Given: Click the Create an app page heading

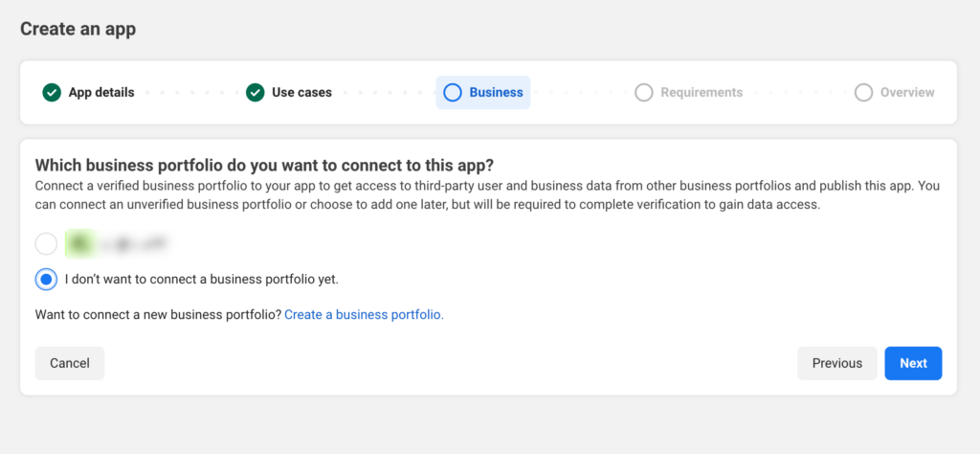Looking at the screenshot, I should [x=78, y=29].
